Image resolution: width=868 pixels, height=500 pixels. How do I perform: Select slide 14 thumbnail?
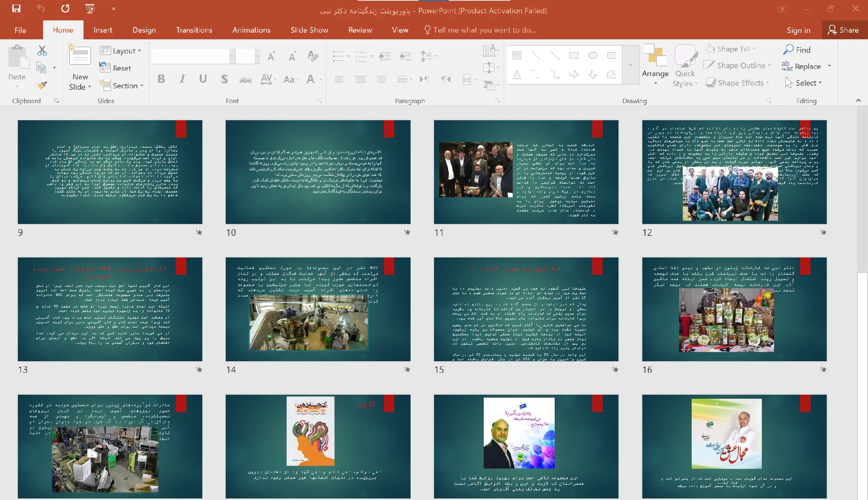click(x=318, y=309)
